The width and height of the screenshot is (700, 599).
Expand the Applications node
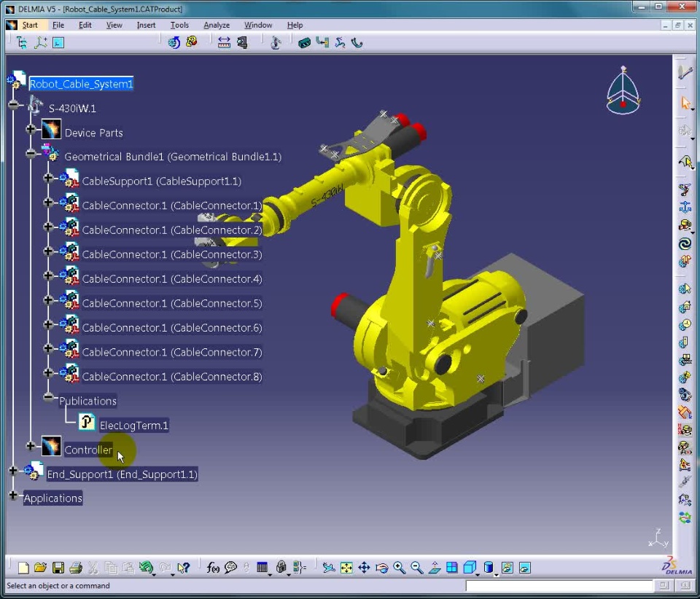[13, 495]
